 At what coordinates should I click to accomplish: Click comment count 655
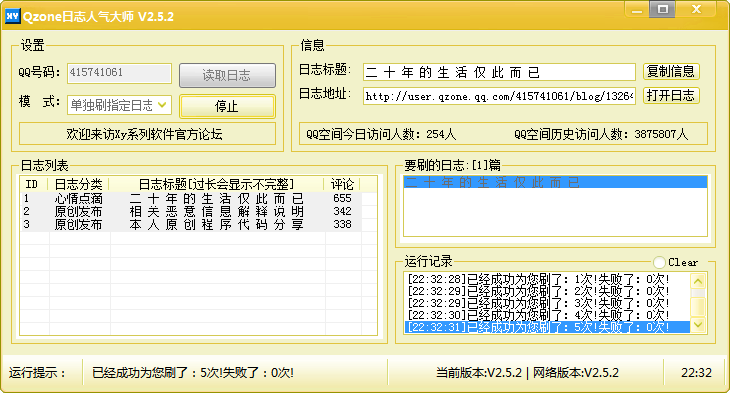pyautogui.click(x=342, y=198)
